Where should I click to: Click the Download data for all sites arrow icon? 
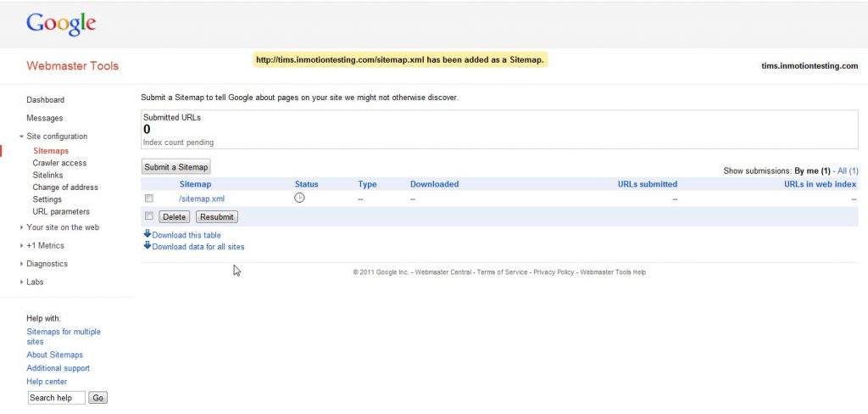point(147,246)
